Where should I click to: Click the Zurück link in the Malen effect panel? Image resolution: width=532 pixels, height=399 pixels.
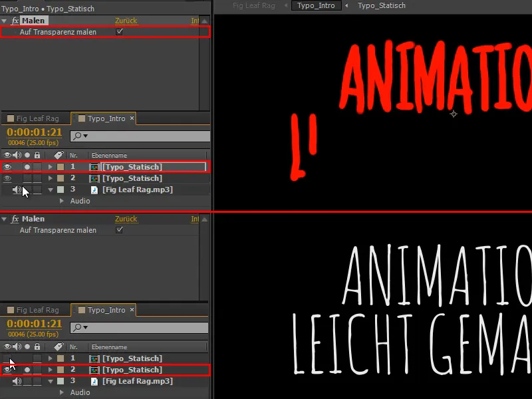tap(125, 20)
